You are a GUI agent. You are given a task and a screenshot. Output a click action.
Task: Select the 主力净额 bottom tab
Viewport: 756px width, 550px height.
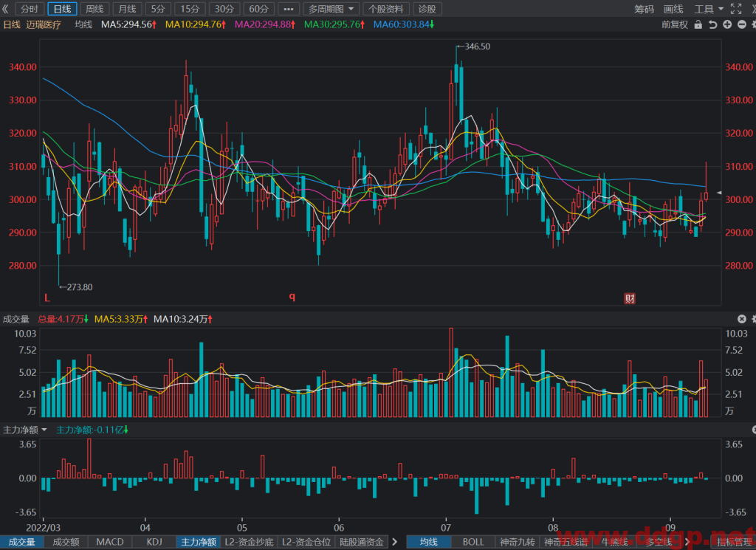click(x=198, y=542)
